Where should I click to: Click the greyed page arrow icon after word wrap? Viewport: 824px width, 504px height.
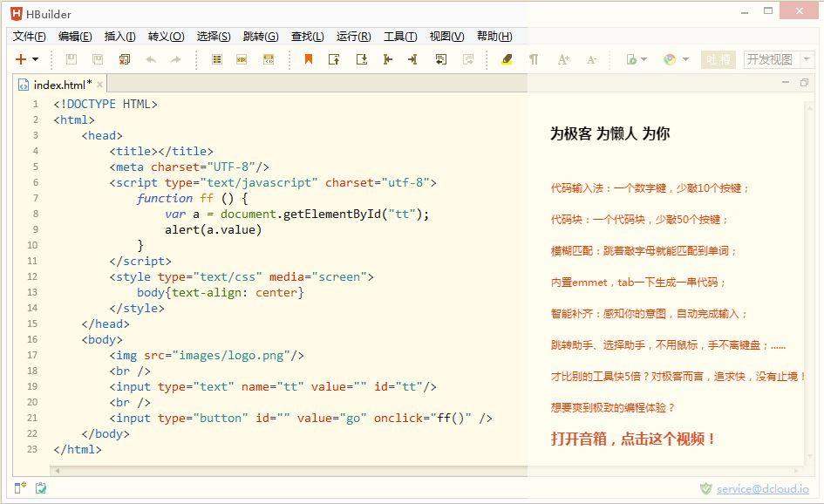click(467, 59)
